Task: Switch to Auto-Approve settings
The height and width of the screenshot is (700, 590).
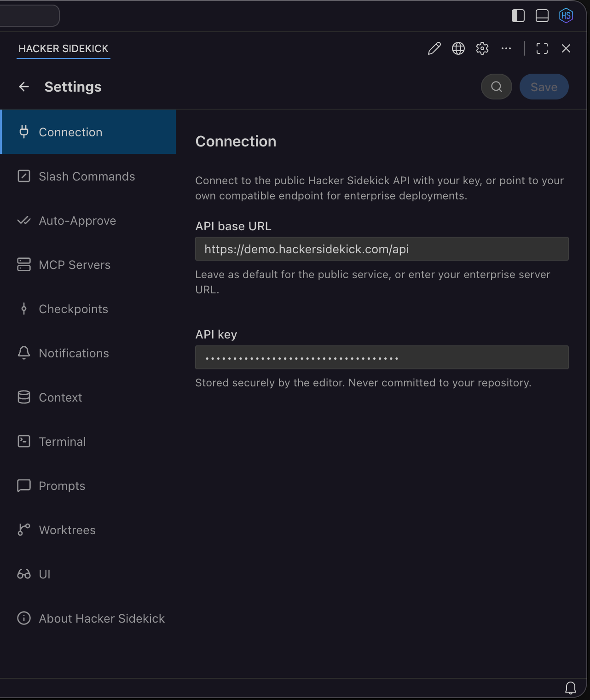Action: pyautogui.click(x=88, y=220)
